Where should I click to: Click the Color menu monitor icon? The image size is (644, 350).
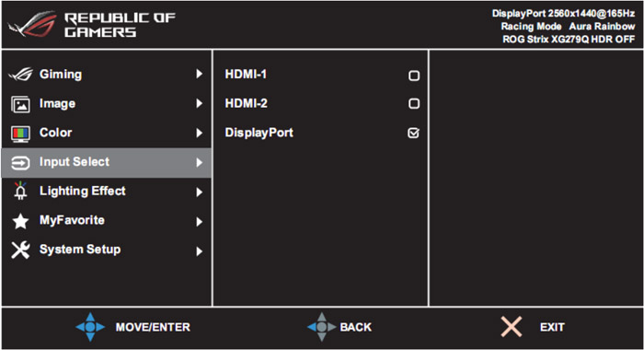(20, 134)
